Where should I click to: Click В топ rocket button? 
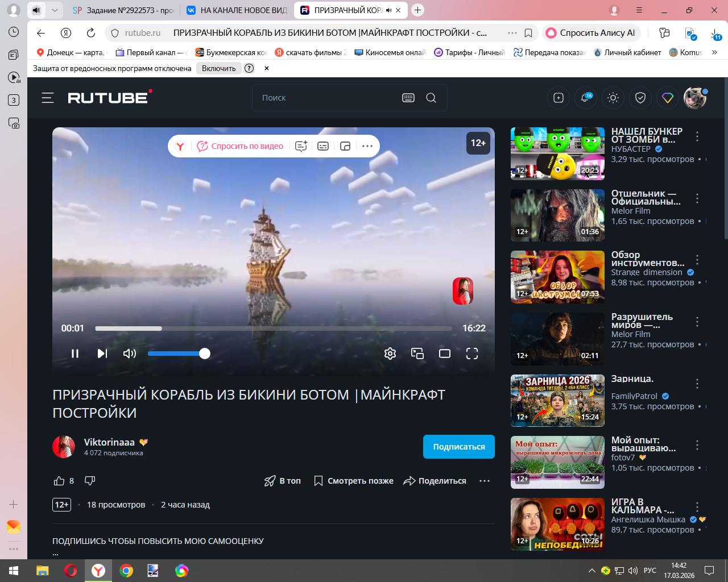point(283,481)
